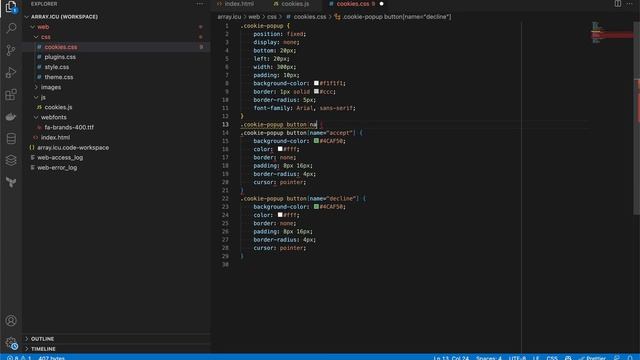Click array.icu in the breadcrumb
Viewport: 640px width, 360px height.
point(229,17)
